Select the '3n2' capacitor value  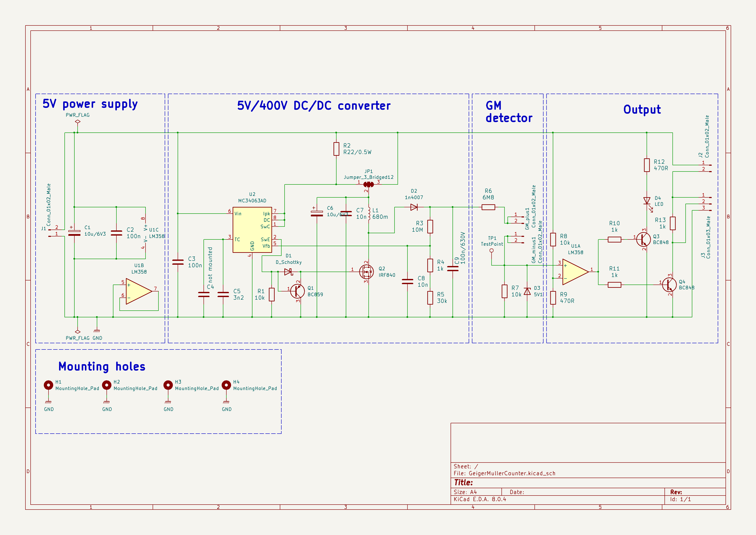pos(238,297)
